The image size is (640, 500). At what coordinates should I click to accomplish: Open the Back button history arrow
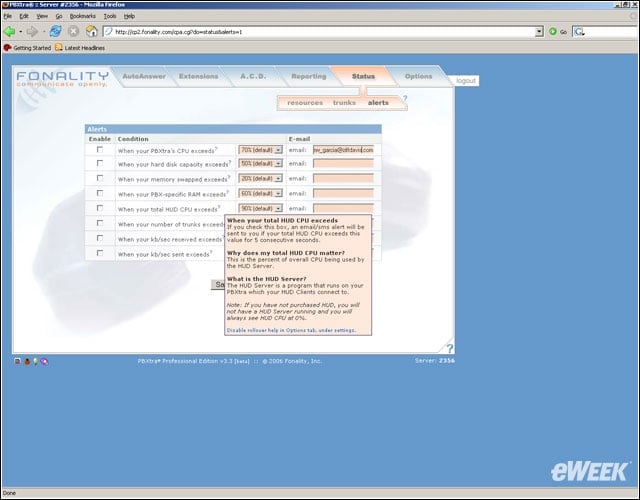(x=20, y=31)
